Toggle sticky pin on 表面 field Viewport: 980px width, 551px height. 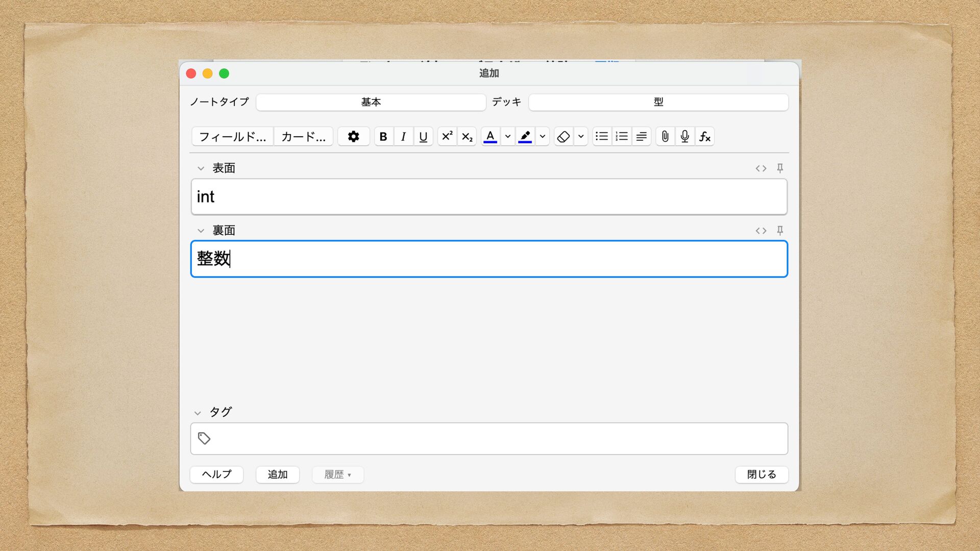[x=780, y=168]
